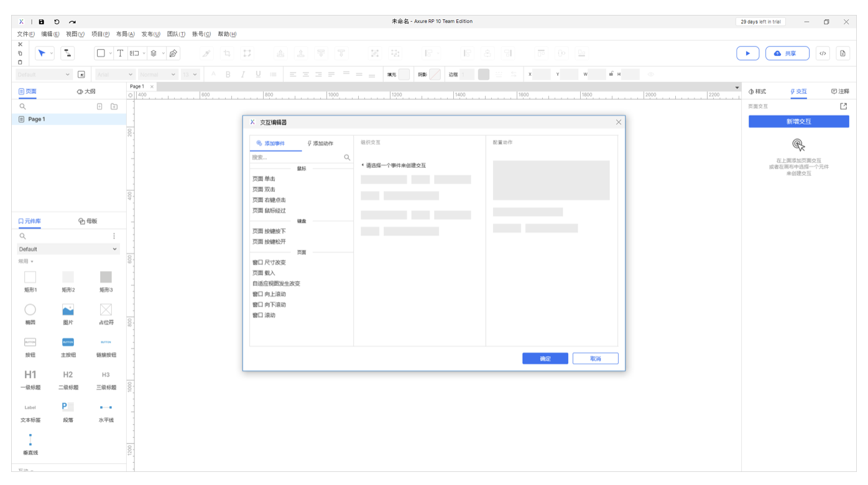Open the 帮助 menu
Image resolution: width=868 pixels, height=485 pixels.
click(x=227, y=34)
